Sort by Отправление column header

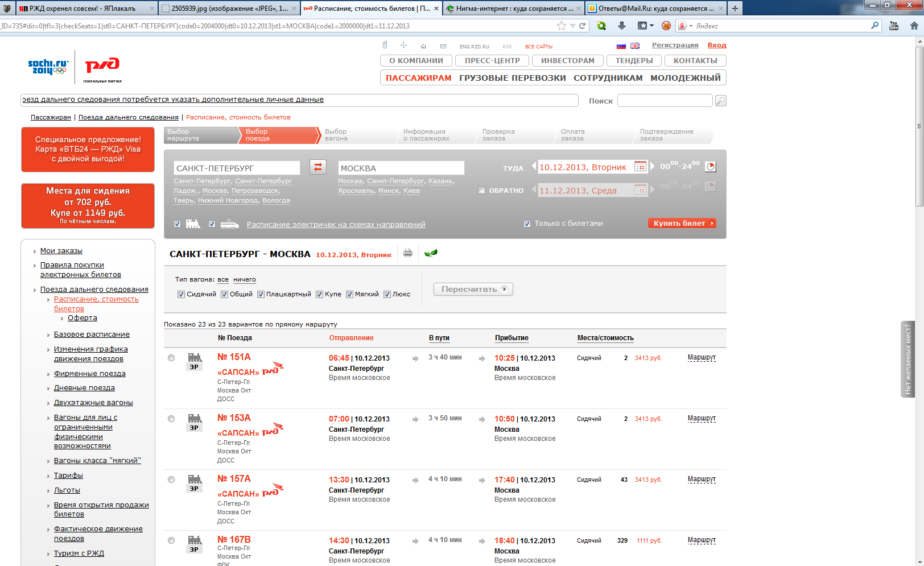351,338
